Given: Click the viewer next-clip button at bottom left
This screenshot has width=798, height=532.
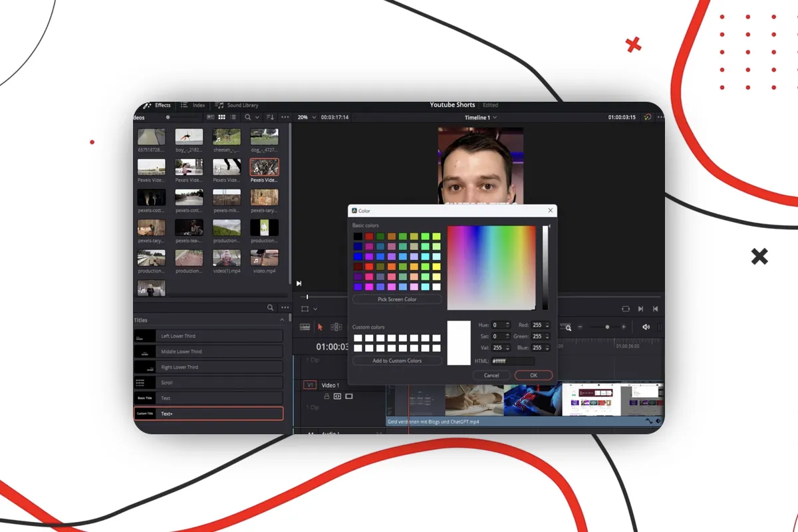Looking at the screenshot, I should pos(299,284).
